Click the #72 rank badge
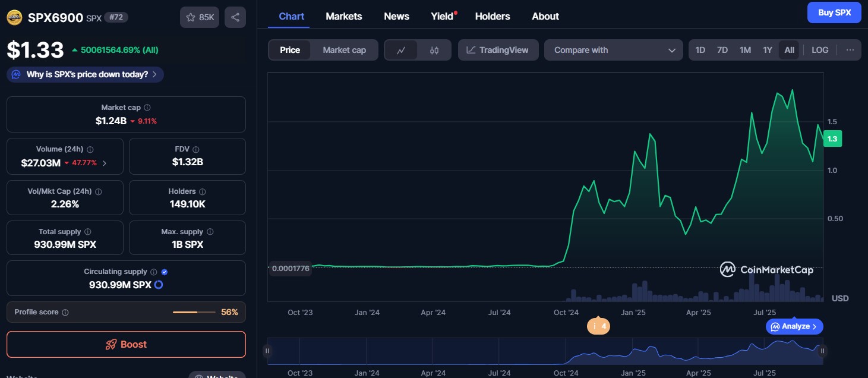 116,17
